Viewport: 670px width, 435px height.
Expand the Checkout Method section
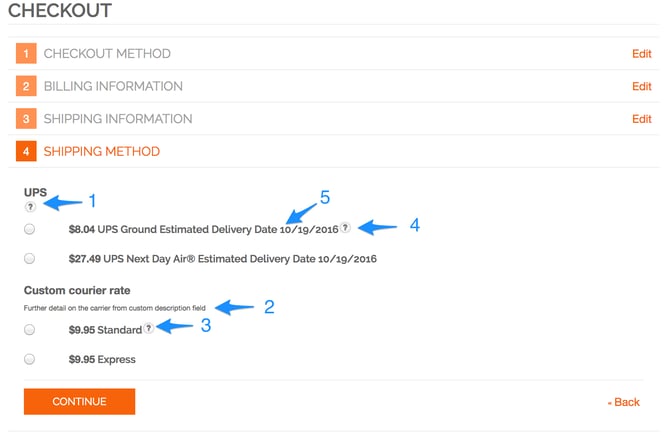tap(107, 54)
